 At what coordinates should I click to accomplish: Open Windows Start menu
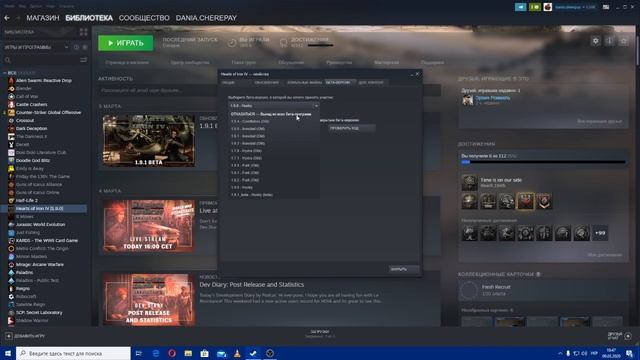(8, 353)
